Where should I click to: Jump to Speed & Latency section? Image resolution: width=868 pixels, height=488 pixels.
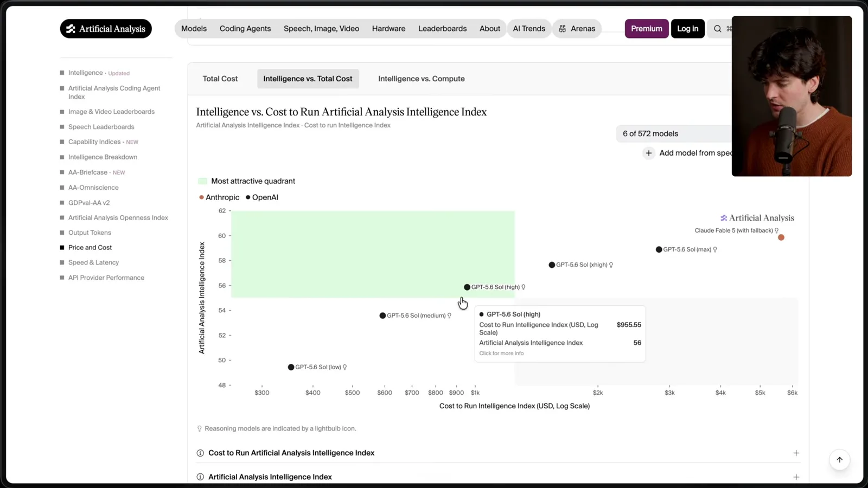[x=93, y=262]
